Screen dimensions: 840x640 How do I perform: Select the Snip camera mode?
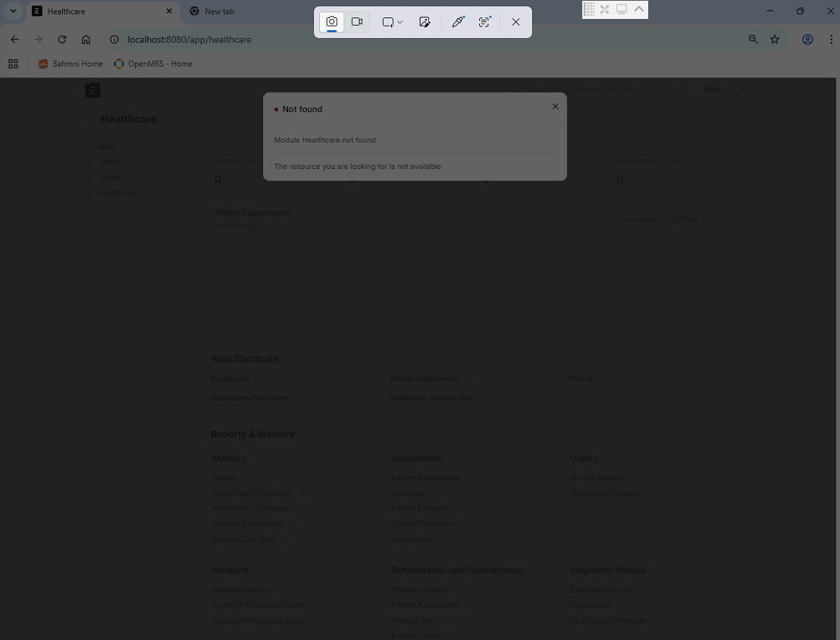pos(331,22)
